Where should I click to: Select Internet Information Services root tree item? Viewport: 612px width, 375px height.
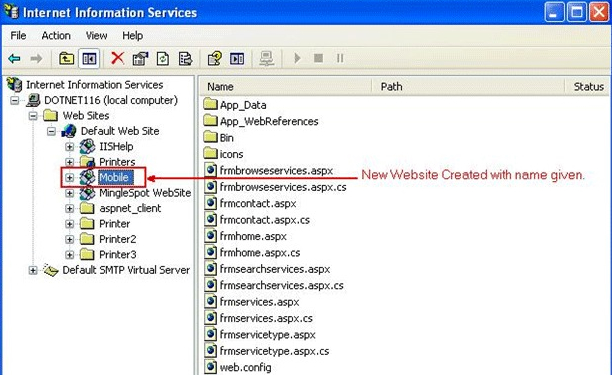(x=94, y=85)
